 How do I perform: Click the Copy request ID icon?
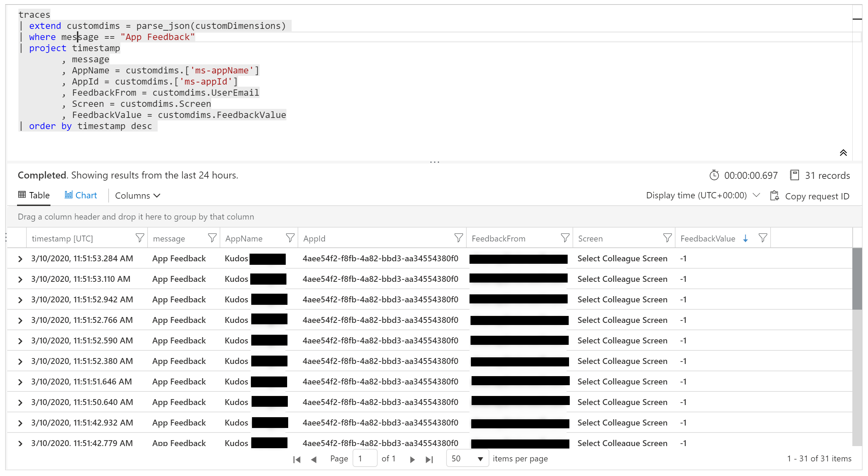(775, 195)
